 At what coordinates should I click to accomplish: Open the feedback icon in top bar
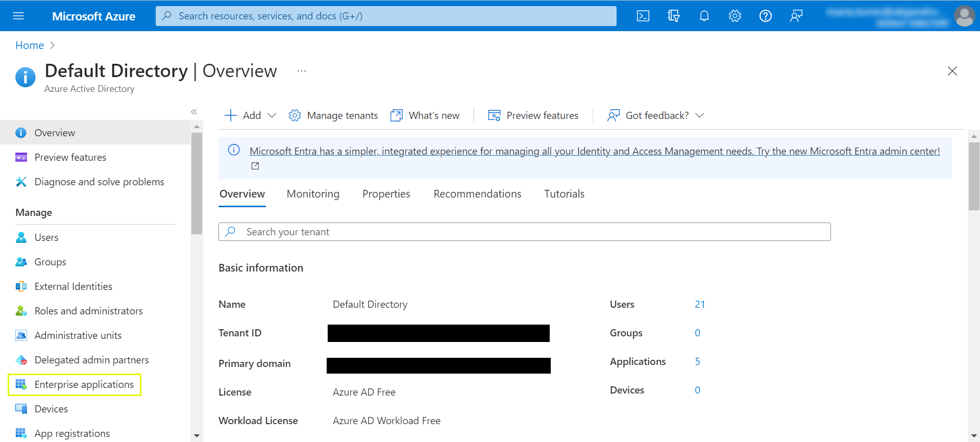(796, 16)
